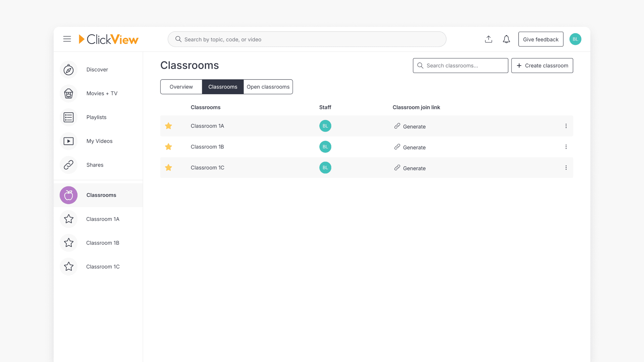The image size is (644, 362).
Task: Go to Discover in sidebar
Action: tap(98, 70)
